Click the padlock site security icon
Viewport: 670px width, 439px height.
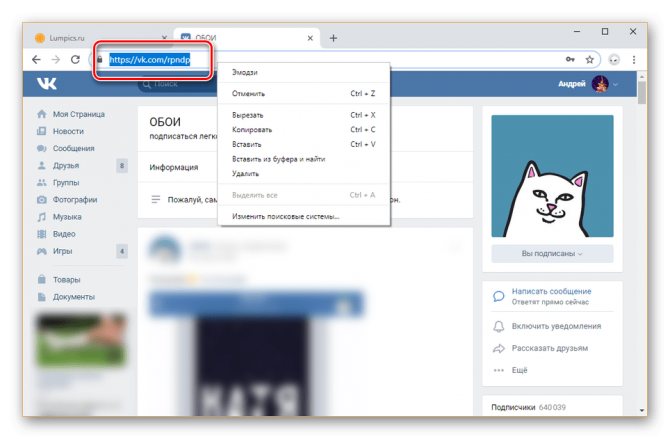coord(100,59)
